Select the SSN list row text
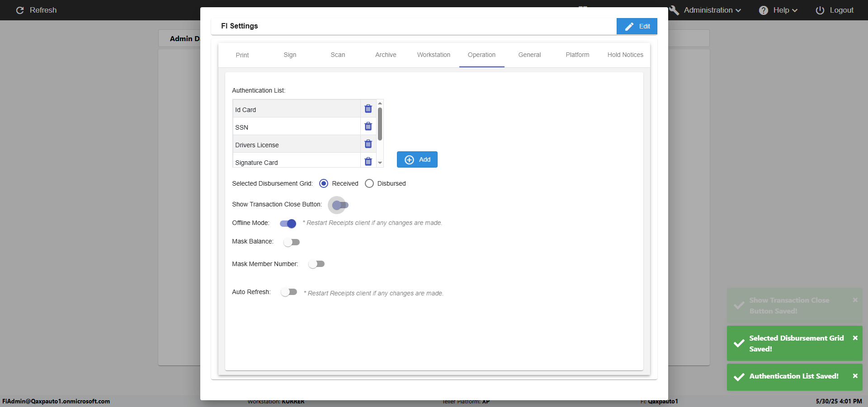The image size is (868, 407). (241, 127)
